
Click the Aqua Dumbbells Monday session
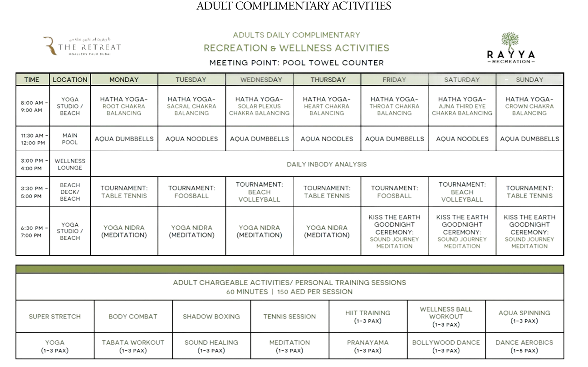point(124,139)
